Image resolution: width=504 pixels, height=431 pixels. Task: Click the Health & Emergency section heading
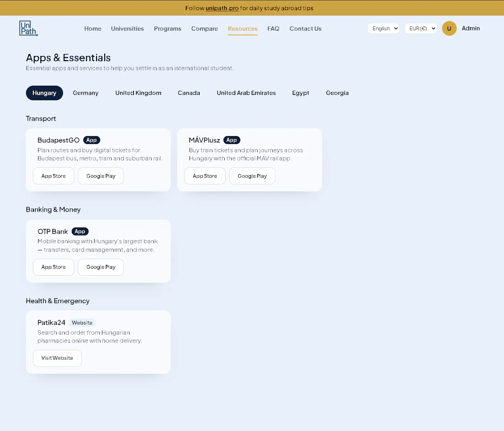tap(58, 301)
